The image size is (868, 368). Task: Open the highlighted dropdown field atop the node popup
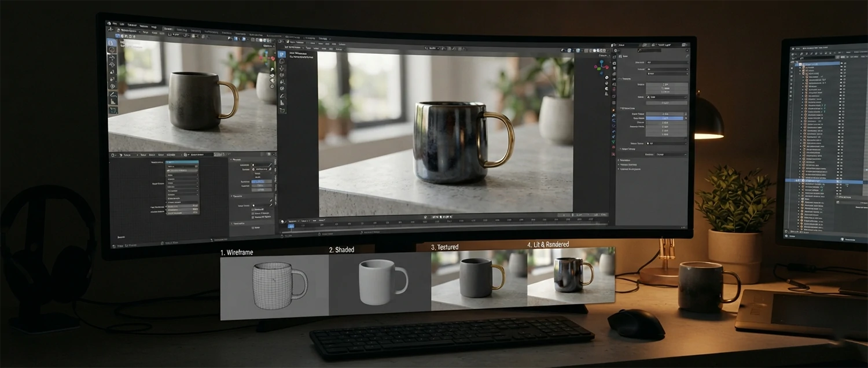click(182, 162)
